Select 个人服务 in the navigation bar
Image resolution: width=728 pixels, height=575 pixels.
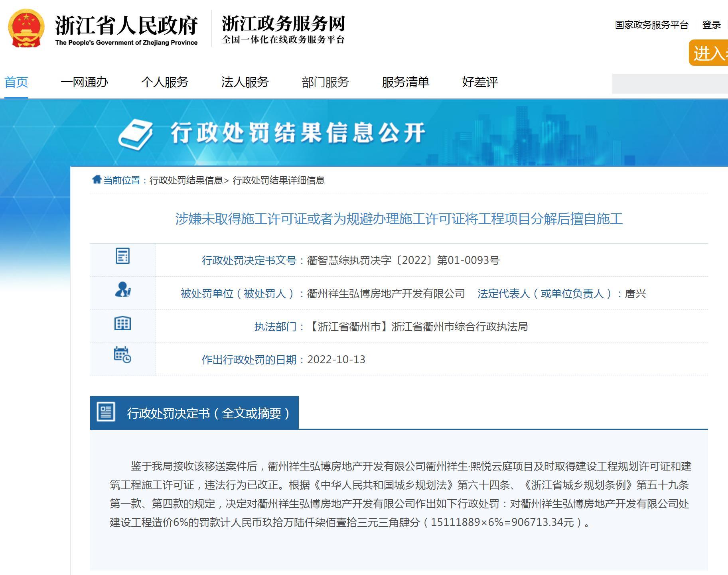[165, 83]
